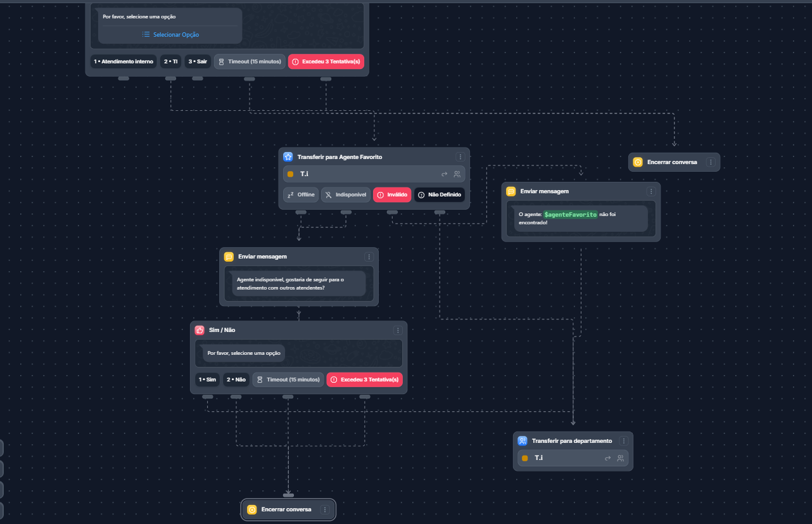Click the message icon of the 'não foi encontrado' Enviar mensagem node
The width and height of the screenshot is (812, 524).
point(511,191)
